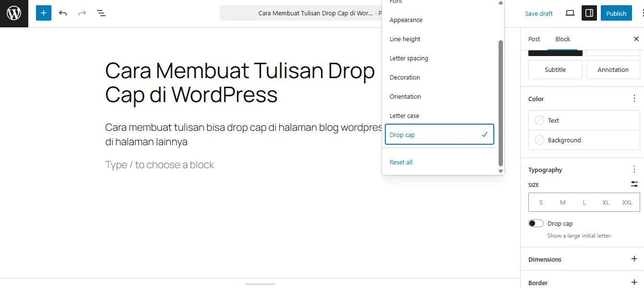Open the Text color picker
The width and height of the screenshot is (644, 288).
point(584,120)
